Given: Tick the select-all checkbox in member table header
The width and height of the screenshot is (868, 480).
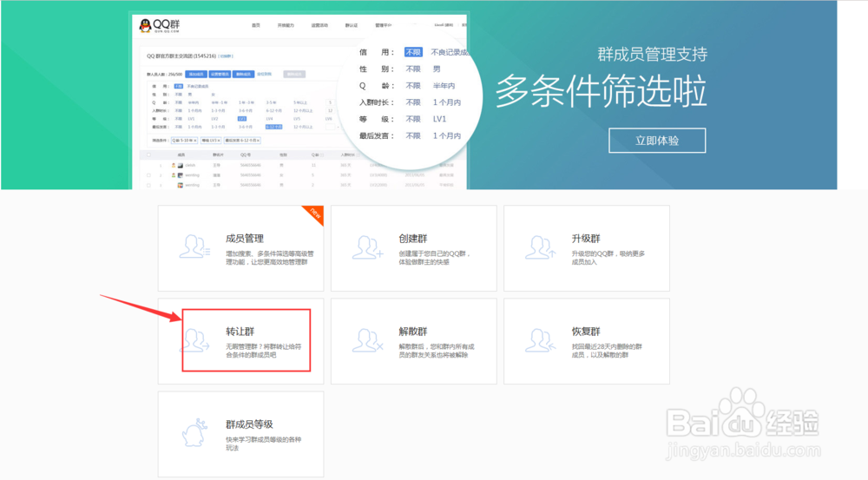Looking at the screenshot, I should 148,155.
